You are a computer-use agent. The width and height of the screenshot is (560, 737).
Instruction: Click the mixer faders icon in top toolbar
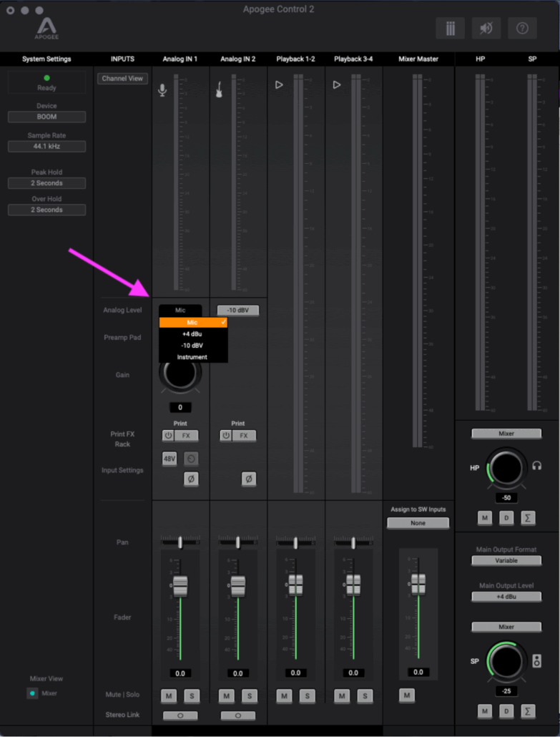coord(450,28)
